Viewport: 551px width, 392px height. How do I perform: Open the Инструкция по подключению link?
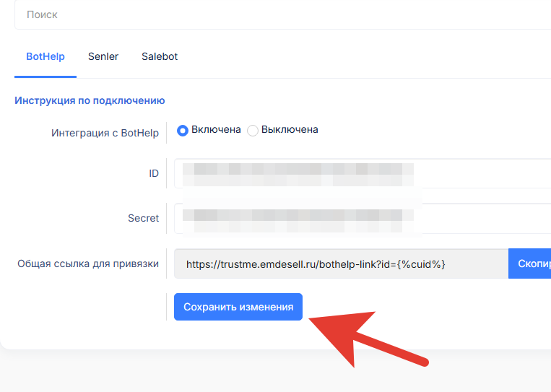[90, 101]
